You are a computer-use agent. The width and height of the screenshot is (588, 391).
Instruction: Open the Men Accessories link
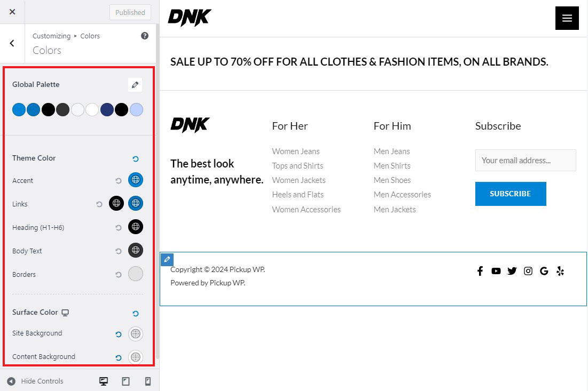[x=402, y=194]
